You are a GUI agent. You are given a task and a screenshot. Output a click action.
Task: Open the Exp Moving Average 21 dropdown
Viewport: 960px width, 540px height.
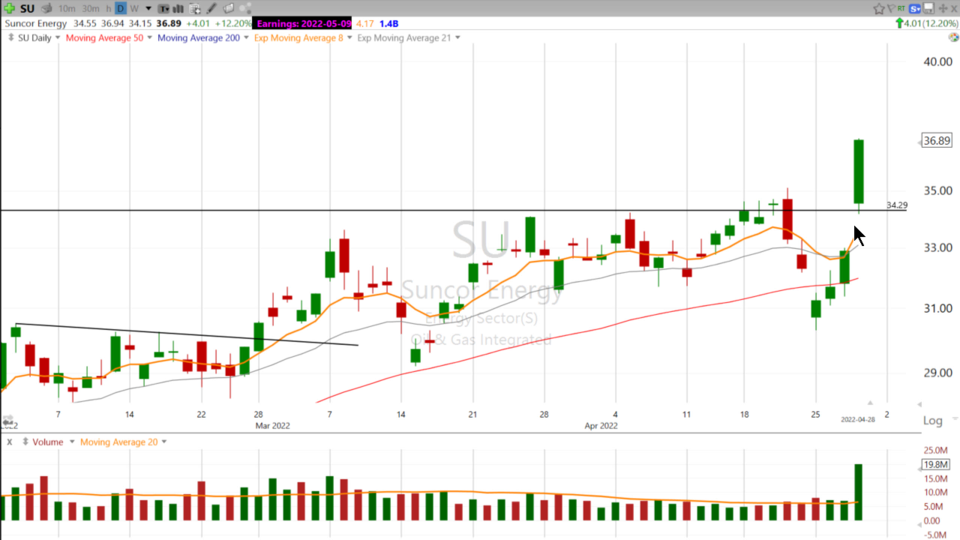pyautogui.click(x=457, y=38)
